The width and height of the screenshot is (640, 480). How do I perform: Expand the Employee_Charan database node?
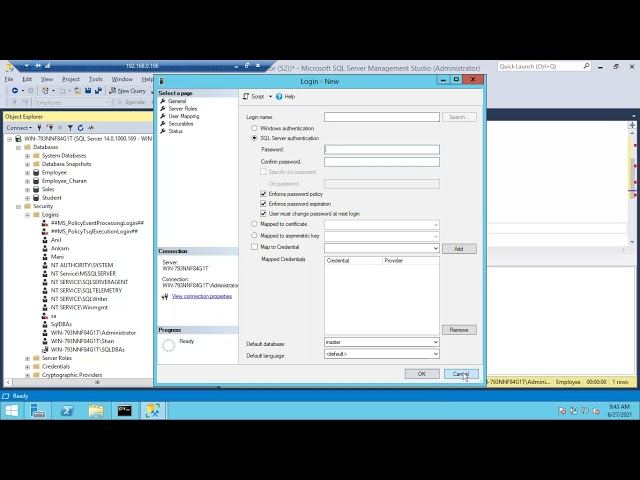(x=27, y=181)
